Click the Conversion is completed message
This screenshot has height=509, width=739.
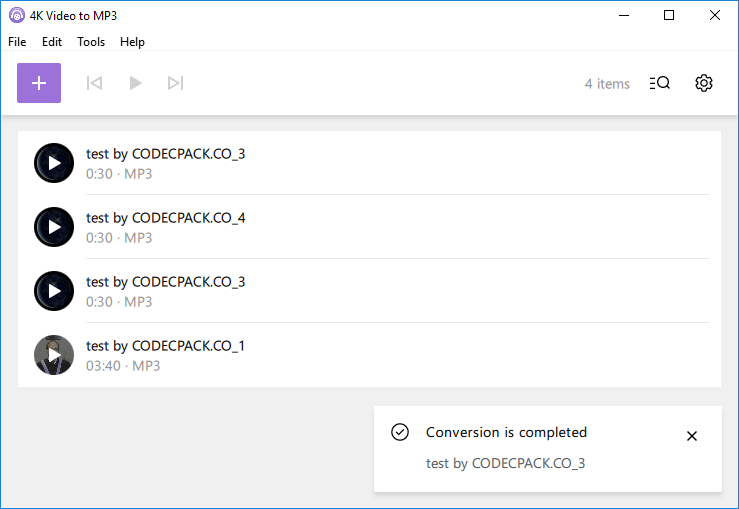tap(506, 432)
